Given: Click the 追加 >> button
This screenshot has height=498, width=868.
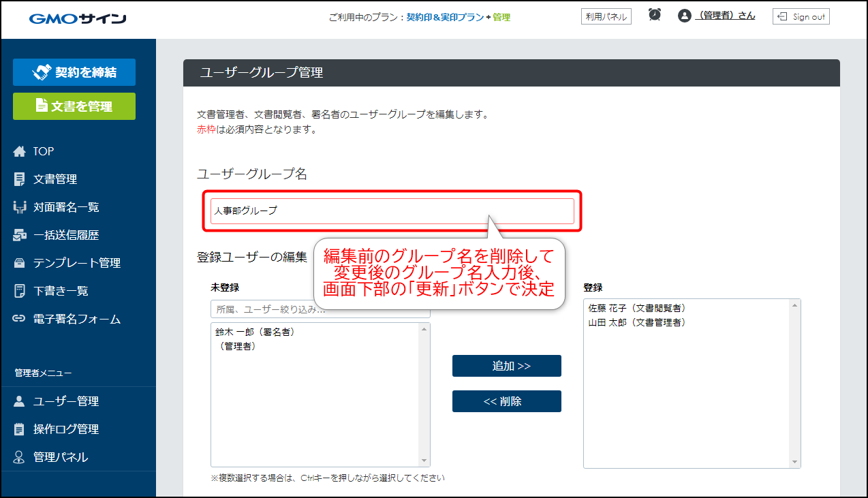Looking at the screenshot, I should (506, 366).
